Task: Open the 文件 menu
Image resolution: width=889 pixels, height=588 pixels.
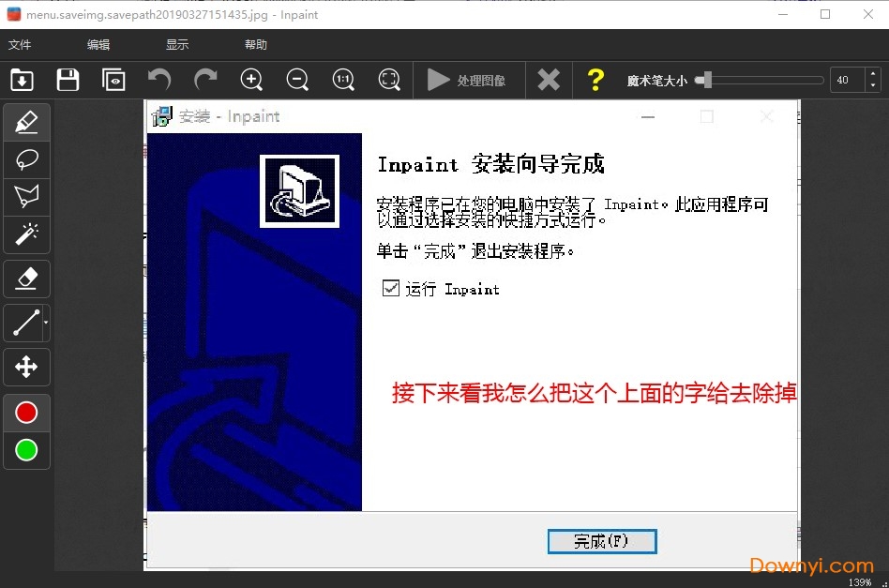Action: [x=23, y=44]
